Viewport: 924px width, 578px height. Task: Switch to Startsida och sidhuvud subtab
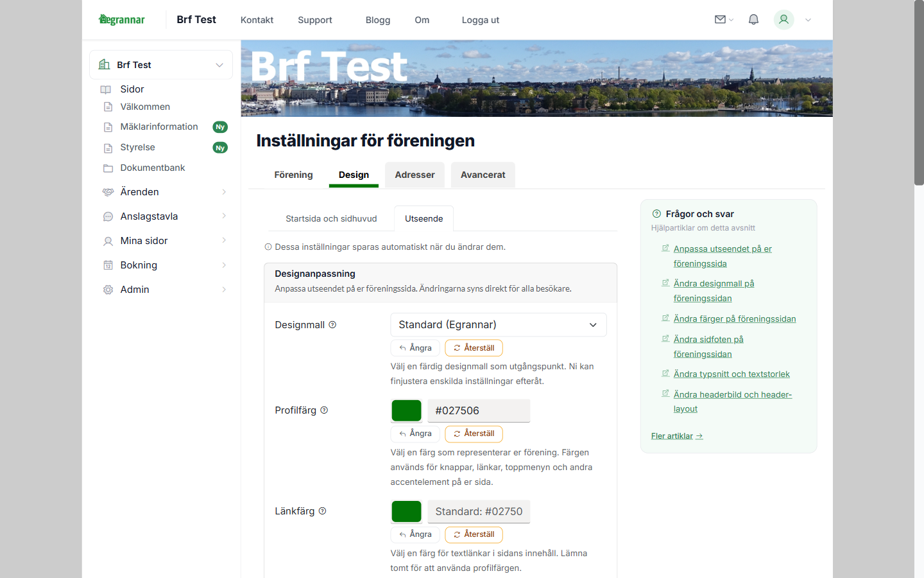(331, 219)
